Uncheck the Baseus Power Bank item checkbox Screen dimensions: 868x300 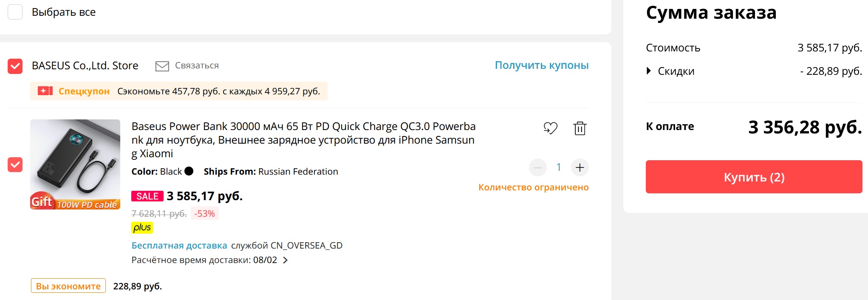click(15, 164)
